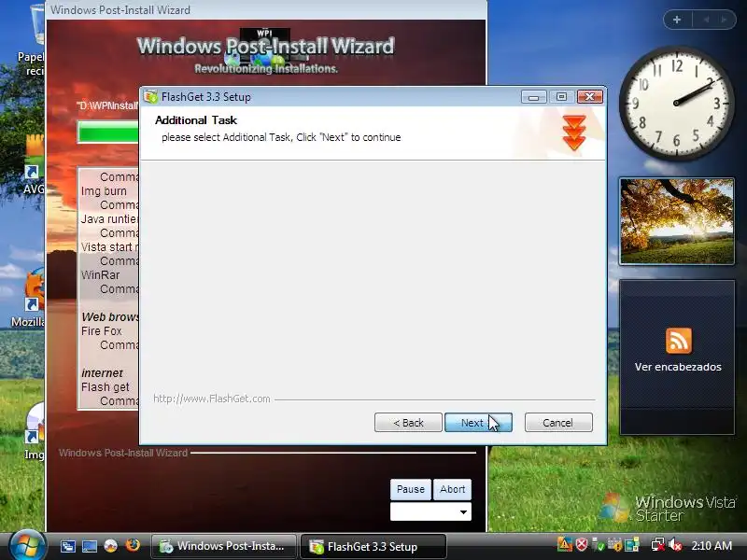Click the Ver encabezados feed text
This screenshot has width=747, height=560.
[x=678, y=367]
